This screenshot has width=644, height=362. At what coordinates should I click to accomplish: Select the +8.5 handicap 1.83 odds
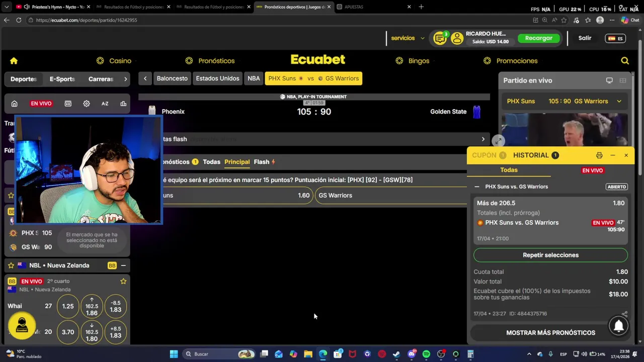pyautogui.click(x=115, y=332)
